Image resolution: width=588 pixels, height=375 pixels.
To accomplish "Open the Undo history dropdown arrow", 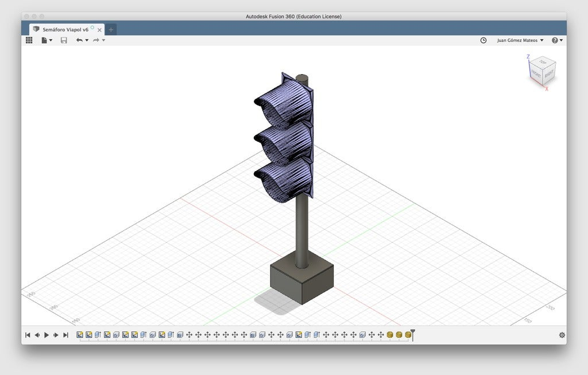I will point(86,40).
